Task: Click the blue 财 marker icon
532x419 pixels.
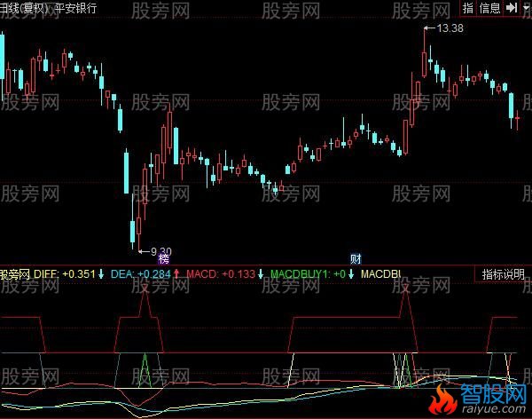Action: pos(356,259)
